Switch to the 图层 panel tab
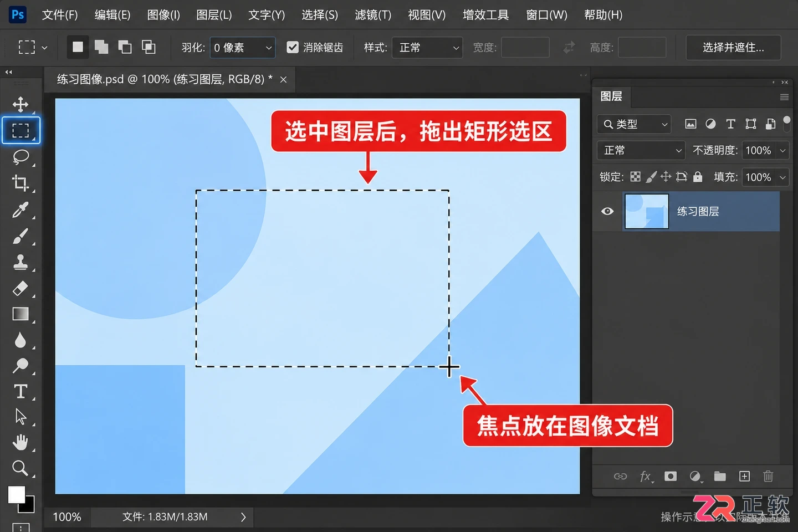Screen dimensions: 798x532 coord(611,96)
